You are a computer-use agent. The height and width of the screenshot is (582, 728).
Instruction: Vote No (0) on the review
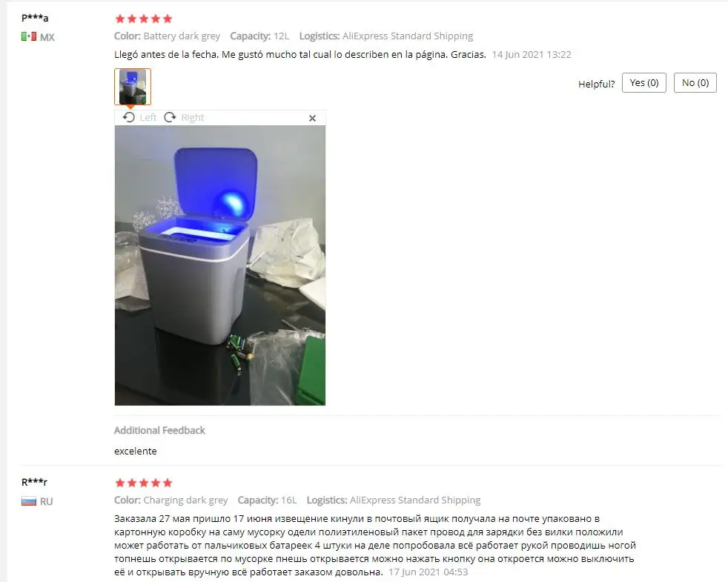coord(695,83)
